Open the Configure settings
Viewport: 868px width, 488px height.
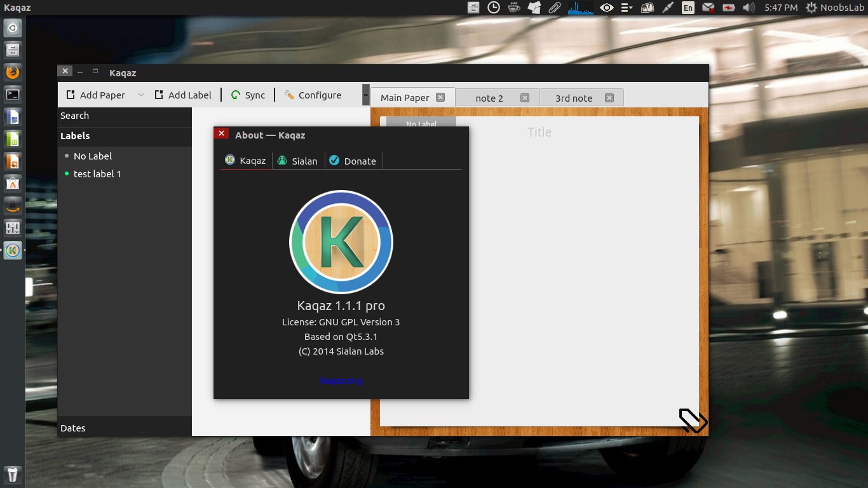(x=313, y=95)
